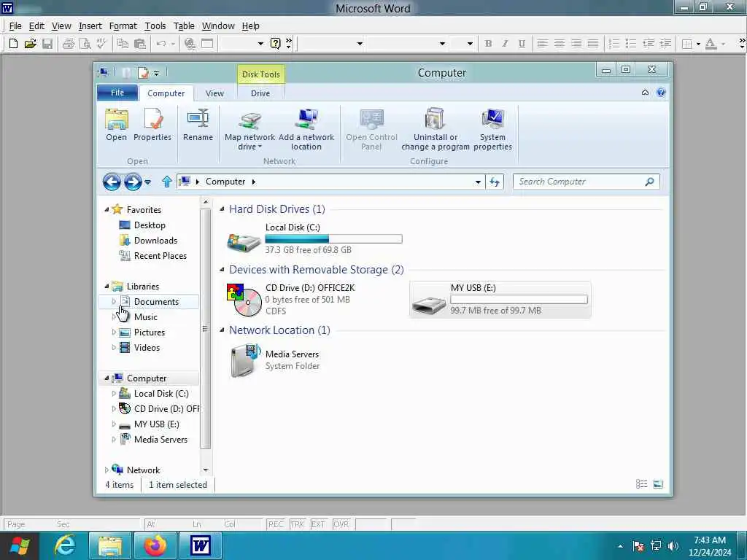
Task: Switch to Large icons view in status bar
Action: (x=658, y=484)
